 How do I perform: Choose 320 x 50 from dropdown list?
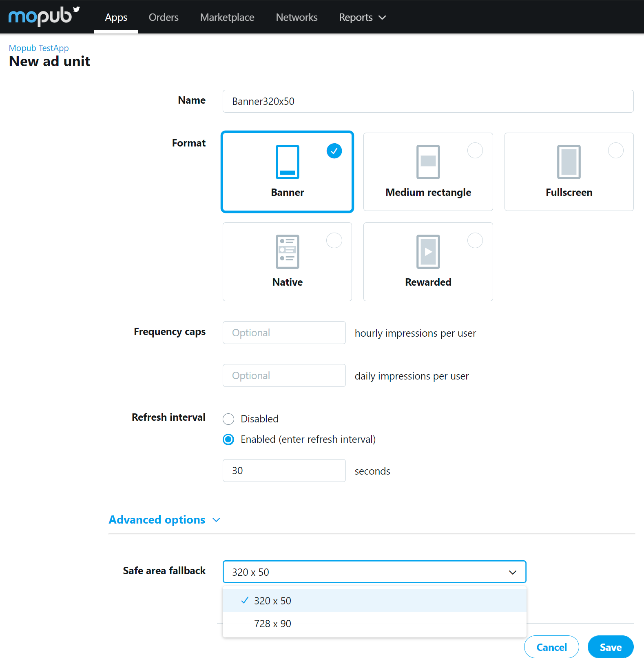tap(374, 601)
